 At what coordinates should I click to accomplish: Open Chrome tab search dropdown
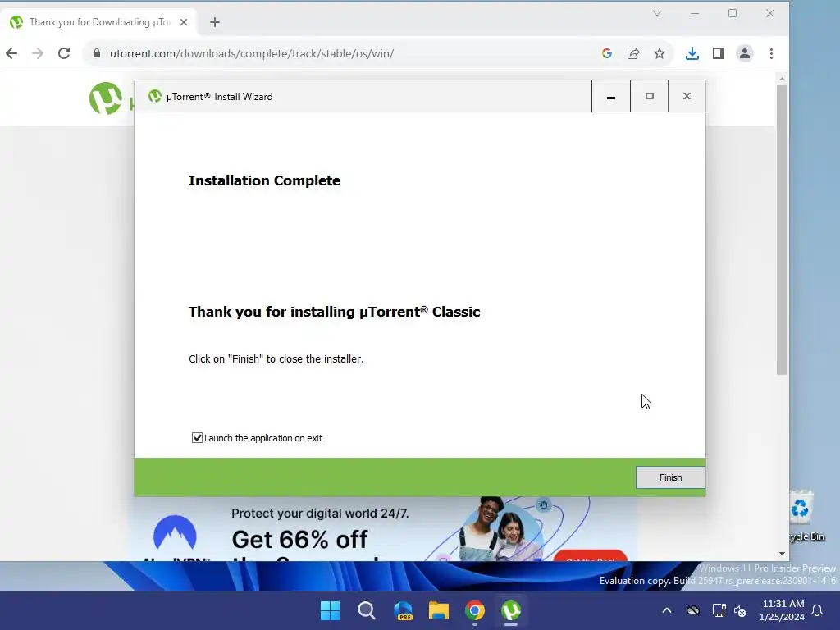point(657,13)
